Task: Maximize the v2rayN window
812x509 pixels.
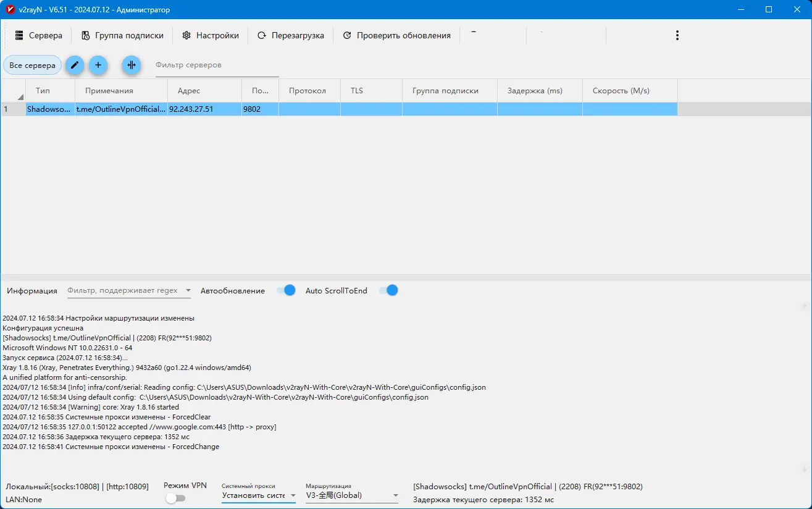Action: [769, 10]
